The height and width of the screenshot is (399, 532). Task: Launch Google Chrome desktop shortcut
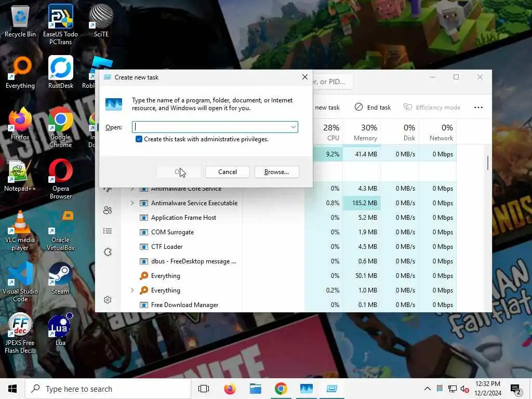60,128
